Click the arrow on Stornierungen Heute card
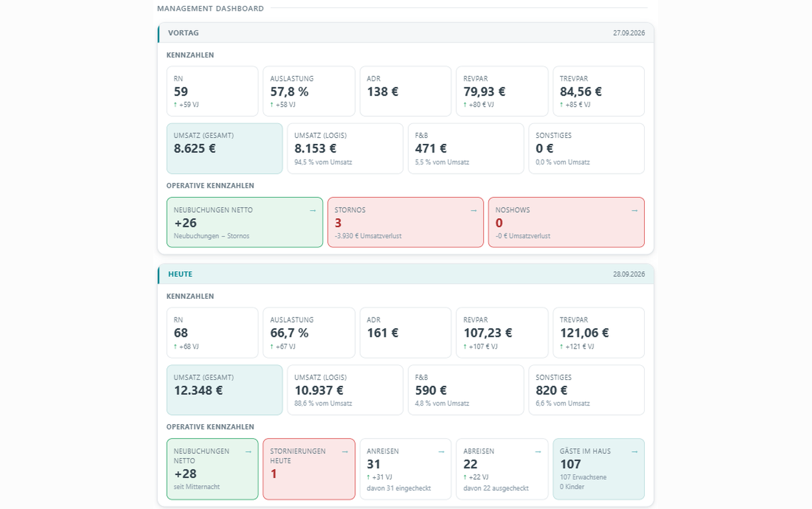 tap(345, 451)
